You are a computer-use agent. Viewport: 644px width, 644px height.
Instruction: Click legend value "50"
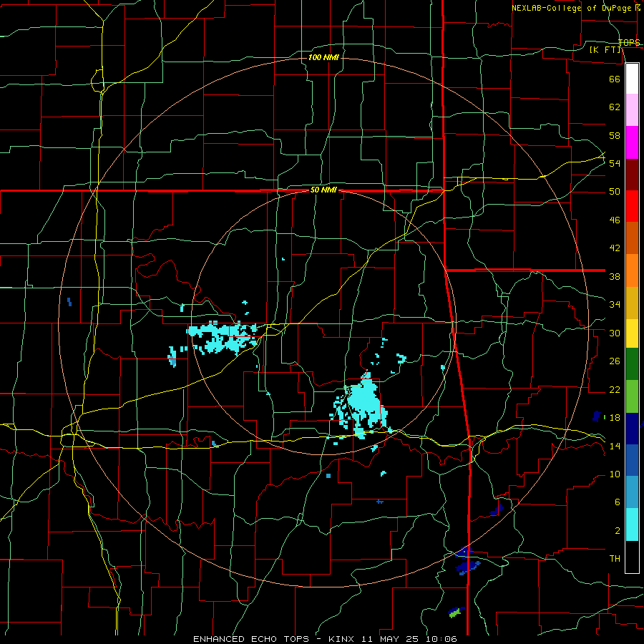tap(615, 192)
